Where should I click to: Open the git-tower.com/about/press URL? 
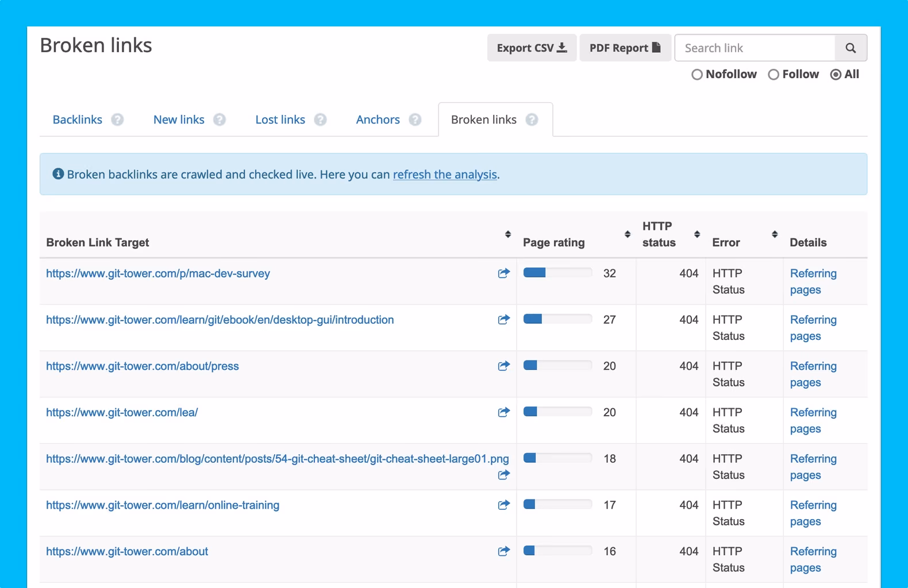click(143, 366)
